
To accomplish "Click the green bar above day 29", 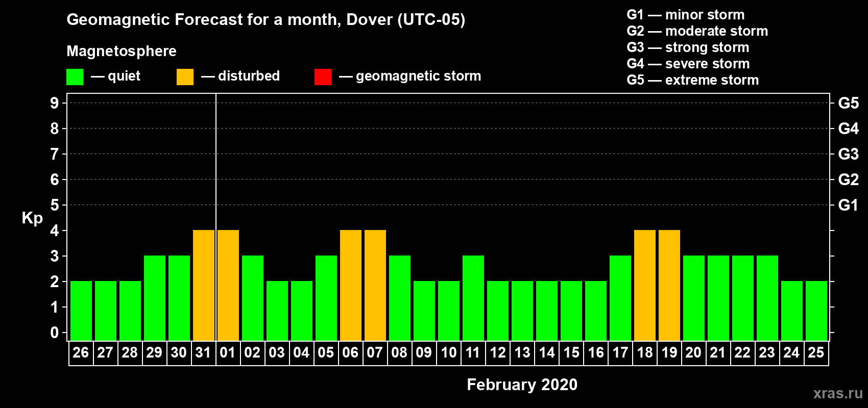I will (155, 298).
